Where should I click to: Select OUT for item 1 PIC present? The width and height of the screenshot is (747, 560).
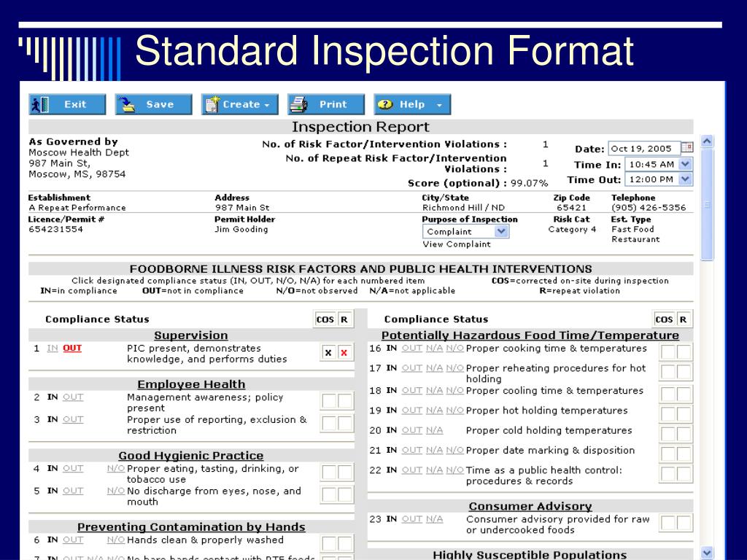tap(72, 348)
